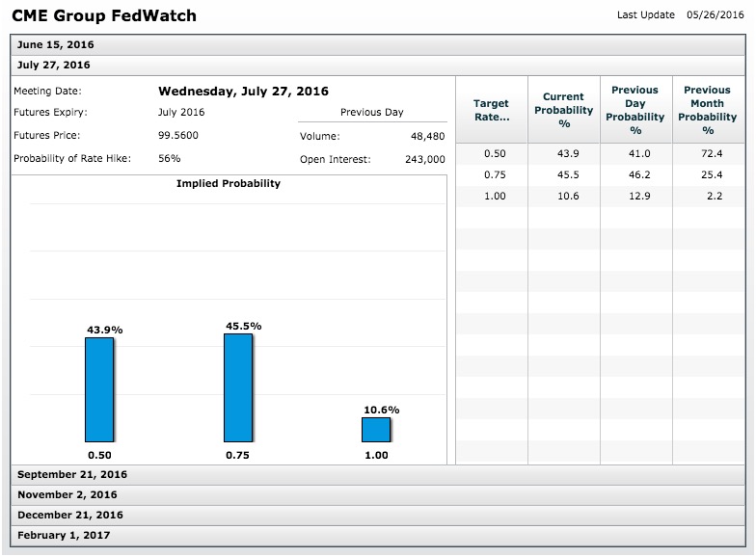Click the Futures Expiry: label

pos(50,112)
